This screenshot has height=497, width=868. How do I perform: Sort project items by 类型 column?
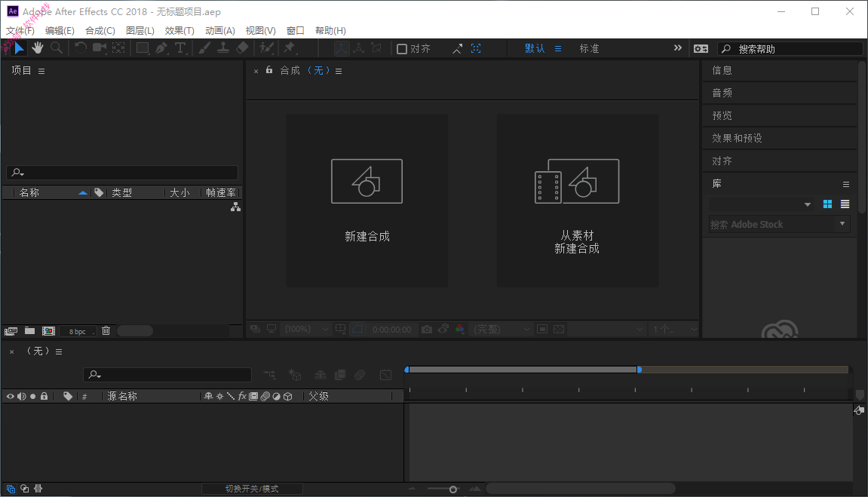tap(121, 192)
